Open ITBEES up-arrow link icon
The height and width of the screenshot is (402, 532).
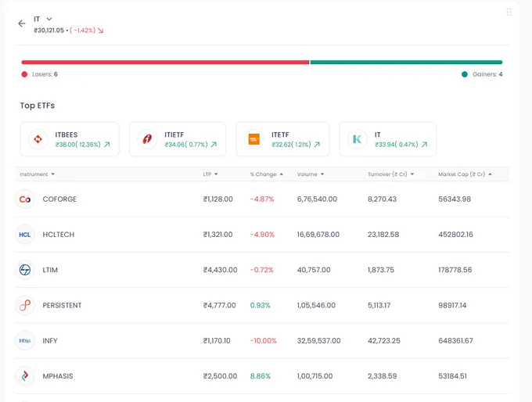click(x=107, y=145)
